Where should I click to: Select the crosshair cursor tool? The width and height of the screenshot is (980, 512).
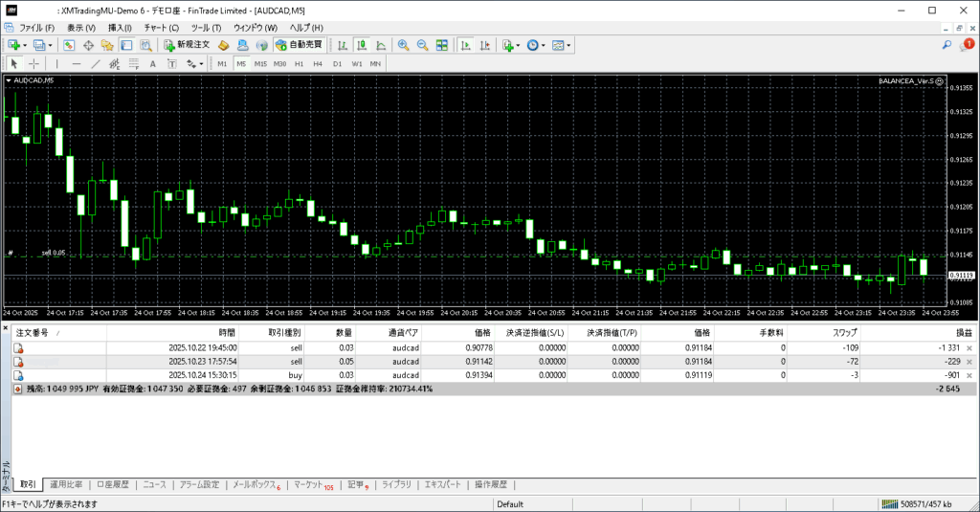point(34,64)
